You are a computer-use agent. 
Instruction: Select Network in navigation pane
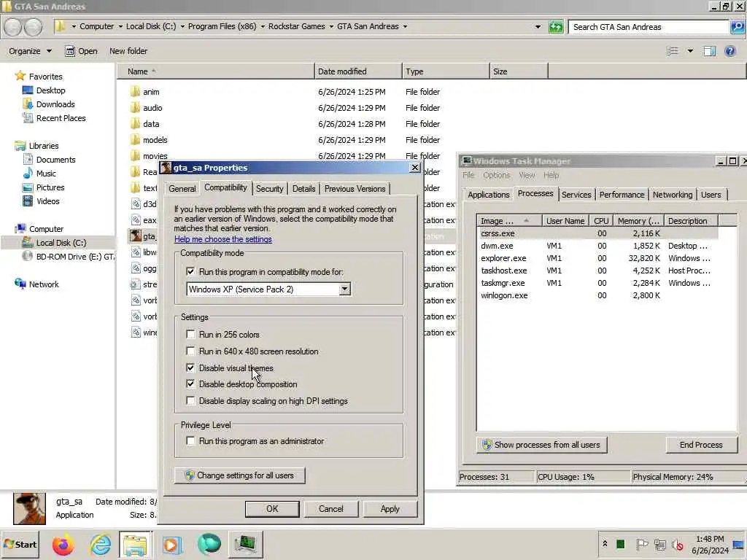(x=44, y=284)
